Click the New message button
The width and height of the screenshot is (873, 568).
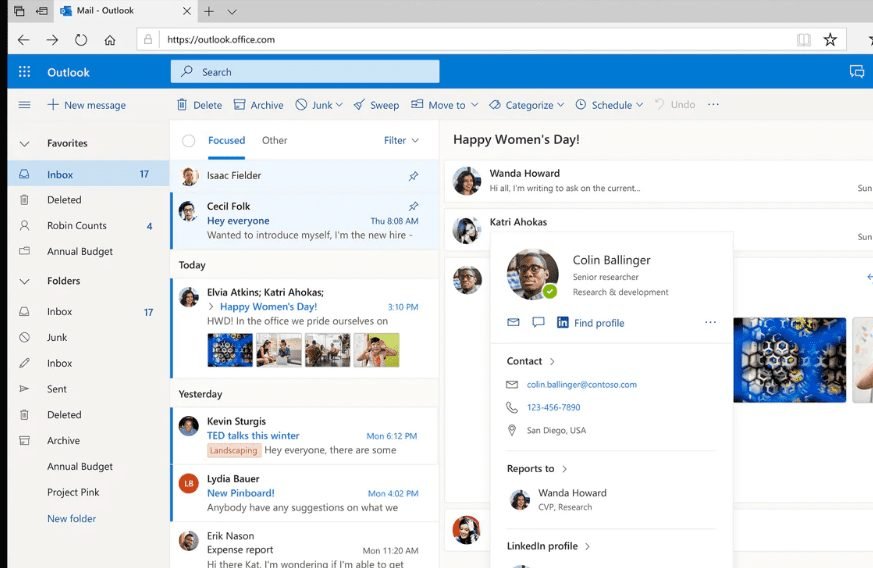point(86,105)
